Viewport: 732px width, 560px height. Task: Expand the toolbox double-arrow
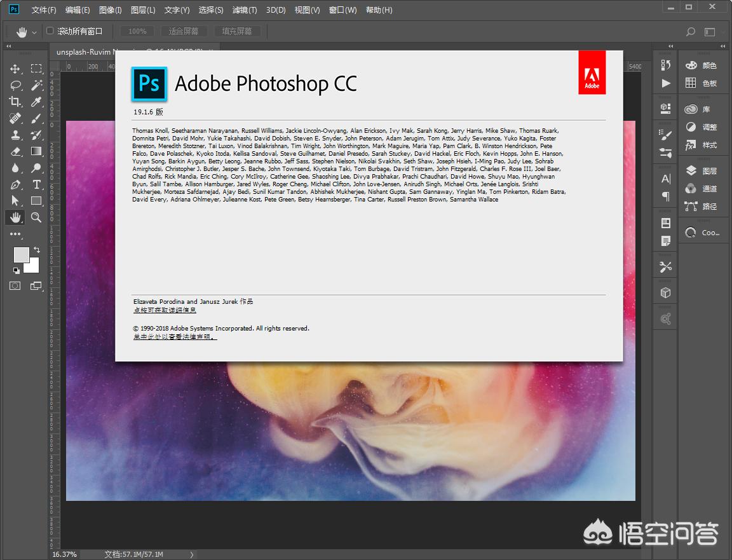point(8,46)
